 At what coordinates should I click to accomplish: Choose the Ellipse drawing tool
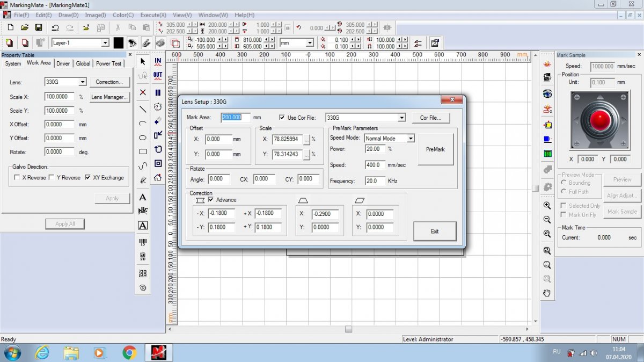143,137
